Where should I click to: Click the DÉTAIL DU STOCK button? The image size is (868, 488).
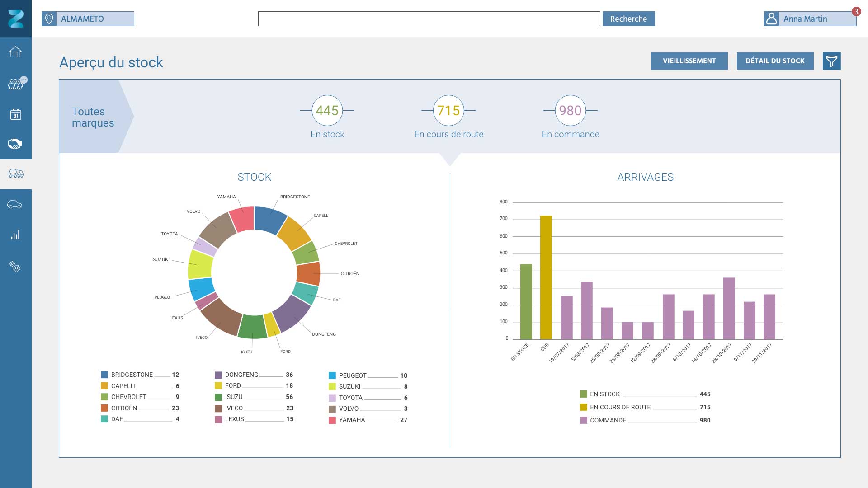pyautogui.click(x=775, y=61)
